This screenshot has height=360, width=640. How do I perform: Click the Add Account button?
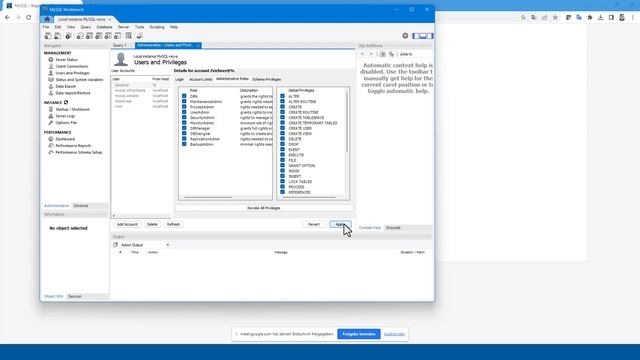[127, 224]
